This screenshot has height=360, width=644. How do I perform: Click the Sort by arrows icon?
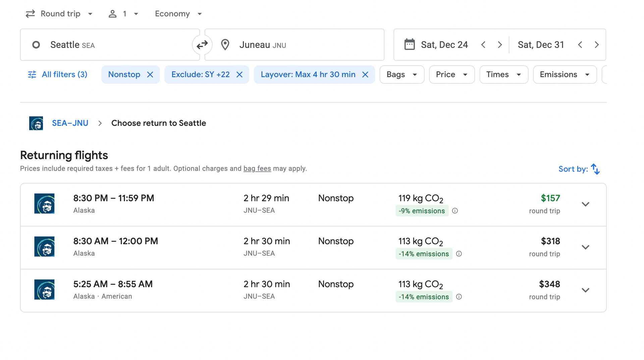coord(595,169)
